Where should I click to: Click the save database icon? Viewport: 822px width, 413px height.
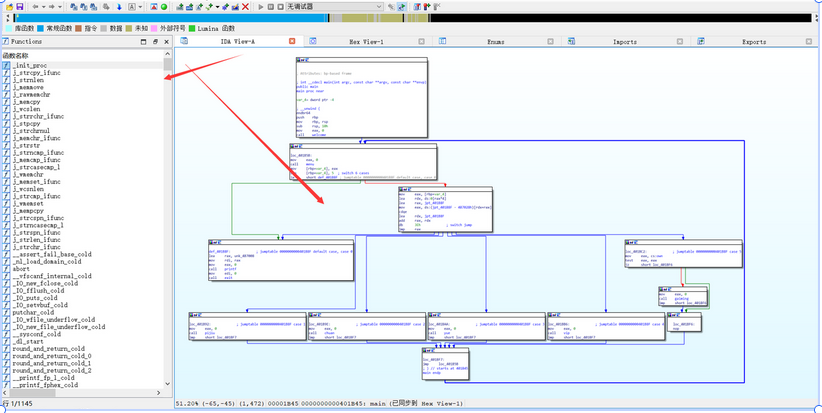click(19, 7)
